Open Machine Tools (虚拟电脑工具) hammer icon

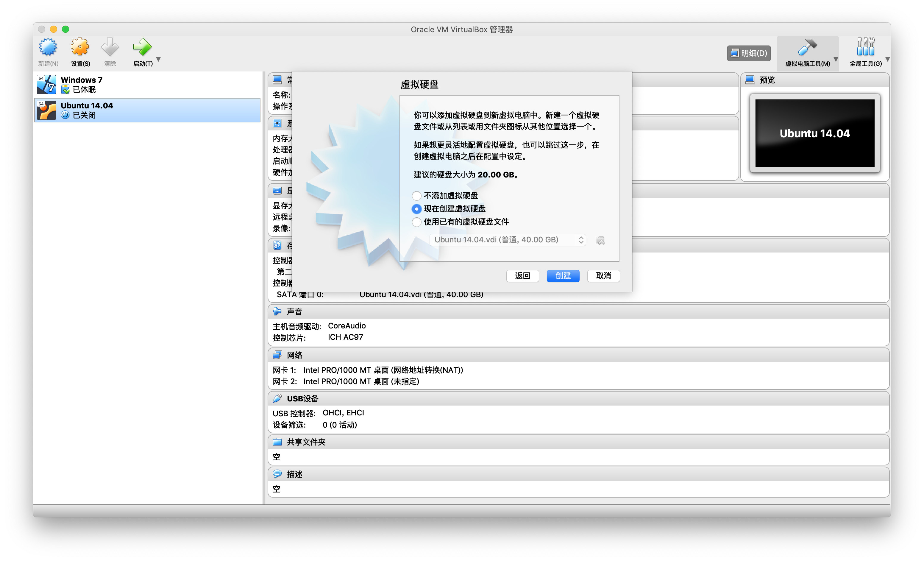tap(807, 48)
